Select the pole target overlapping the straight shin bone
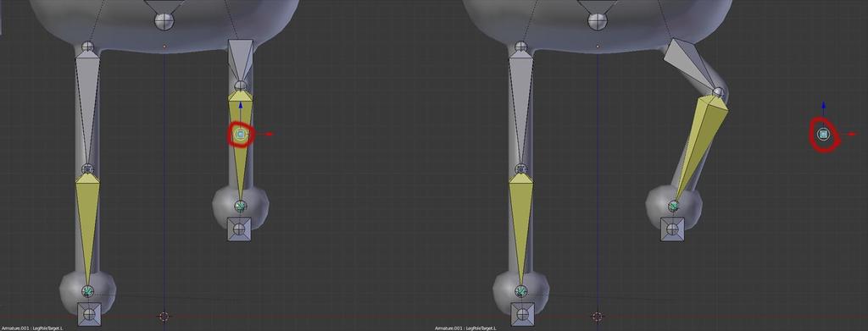Screen dimensions: 868x331 tap(240, 134)
